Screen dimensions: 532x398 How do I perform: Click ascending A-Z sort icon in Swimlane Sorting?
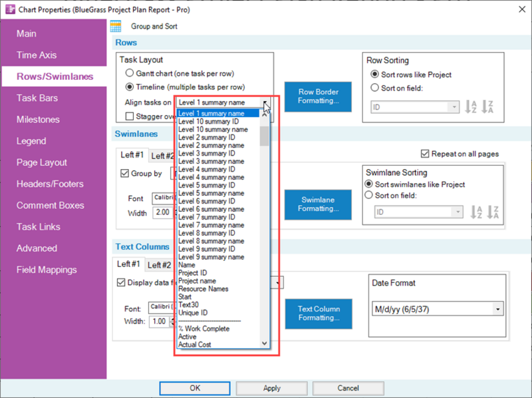pos(476,212)
